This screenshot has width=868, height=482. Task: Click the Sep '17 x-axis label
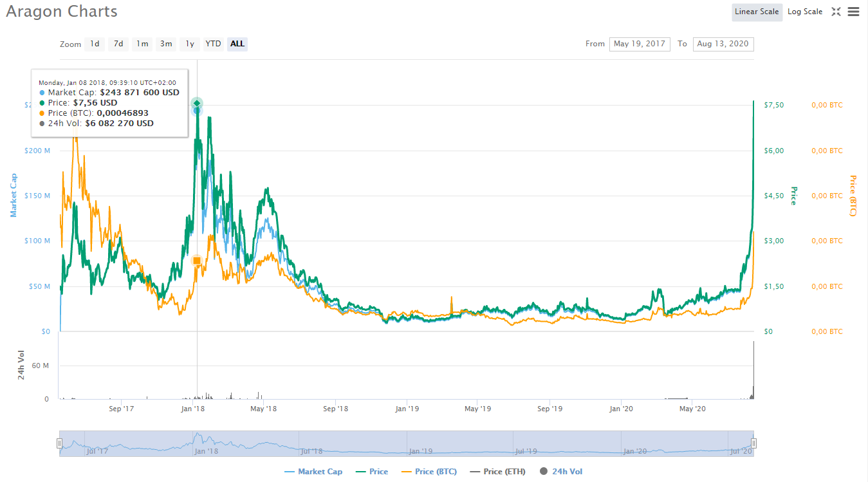(122, 409)
